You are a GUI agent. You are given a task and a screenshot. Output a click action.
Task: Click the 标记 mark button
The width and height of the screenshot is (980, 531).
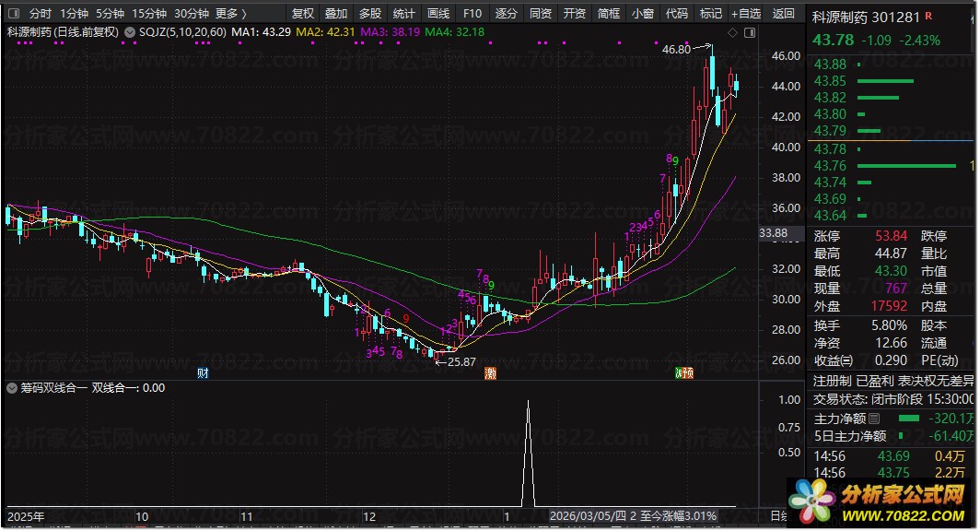[711, 13]
